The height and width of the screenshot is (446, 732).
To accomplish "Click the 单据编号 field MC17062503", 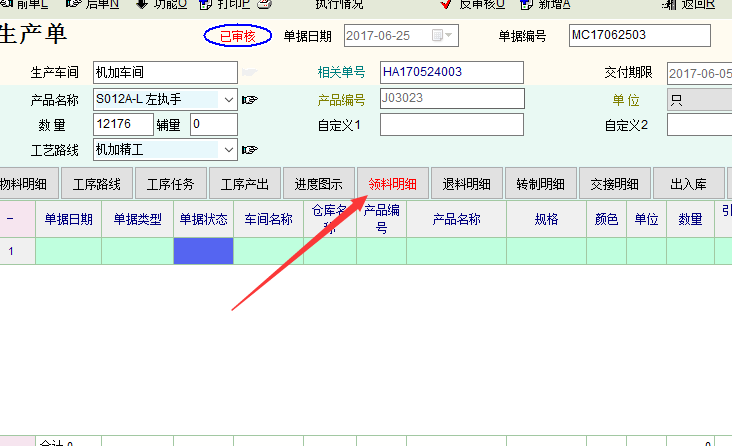I will 638,36.
